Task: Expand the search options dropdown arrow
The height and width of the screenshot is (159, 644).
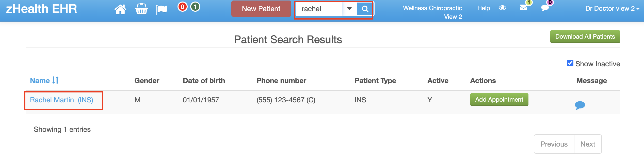Action: [x=349, y=9]
